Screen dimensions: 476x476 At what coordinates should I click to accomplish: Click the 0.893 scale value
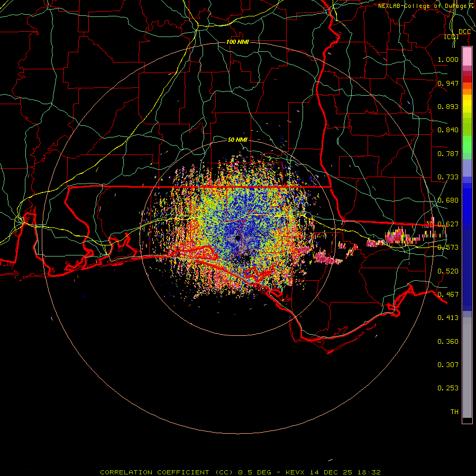click(x=448, y=106)
